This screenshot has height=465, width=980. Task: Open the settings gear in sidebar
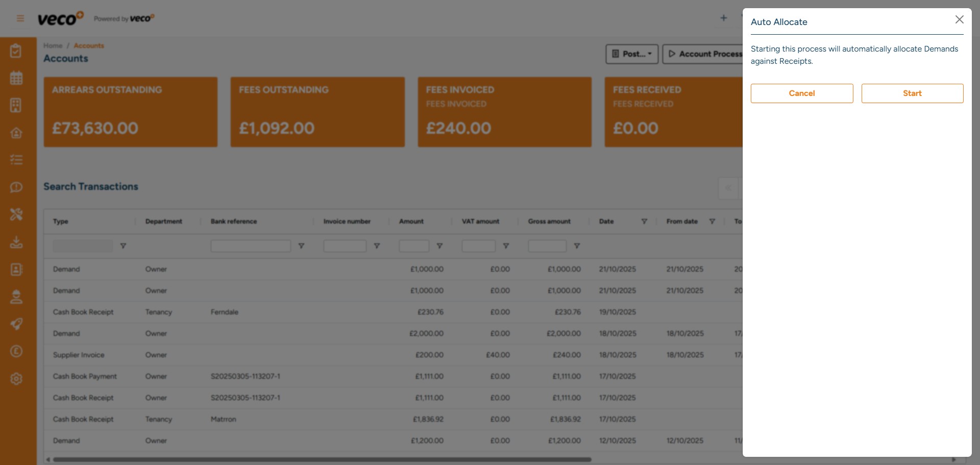[x=17, y=379]
